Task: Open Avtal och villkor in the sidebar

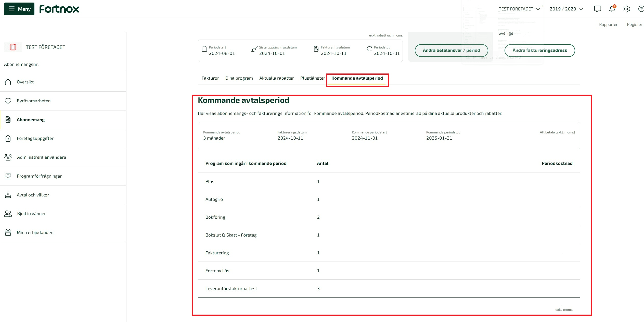Action: [63, 195]
